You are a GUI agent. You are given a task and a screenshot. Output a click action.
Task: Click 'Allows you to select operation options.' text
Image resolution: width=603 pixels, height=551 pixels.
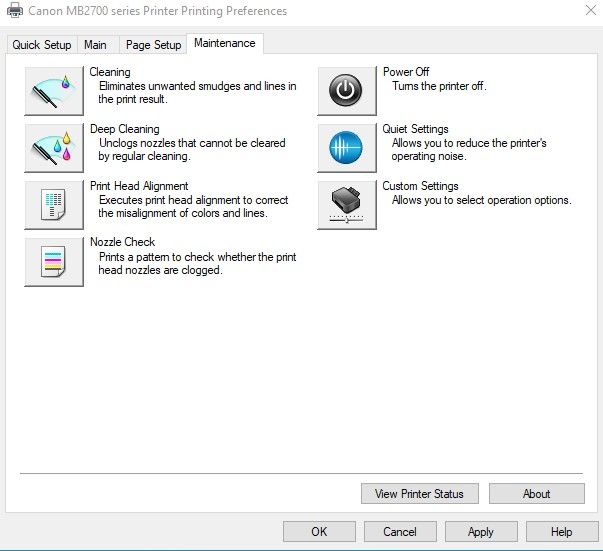pos(481,200)
